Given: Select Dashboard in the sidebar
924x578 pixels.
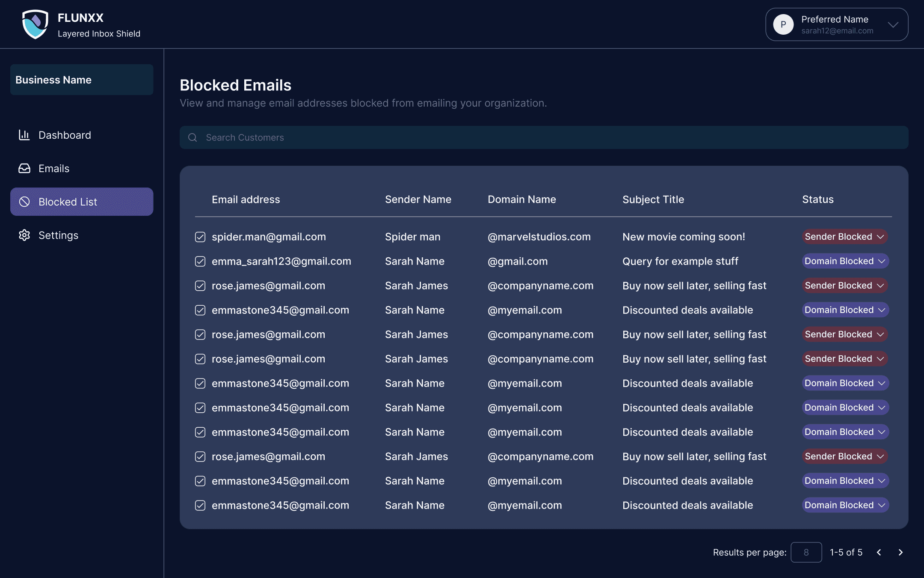Looking at the screenshot, I should click(x=65, y=135).
